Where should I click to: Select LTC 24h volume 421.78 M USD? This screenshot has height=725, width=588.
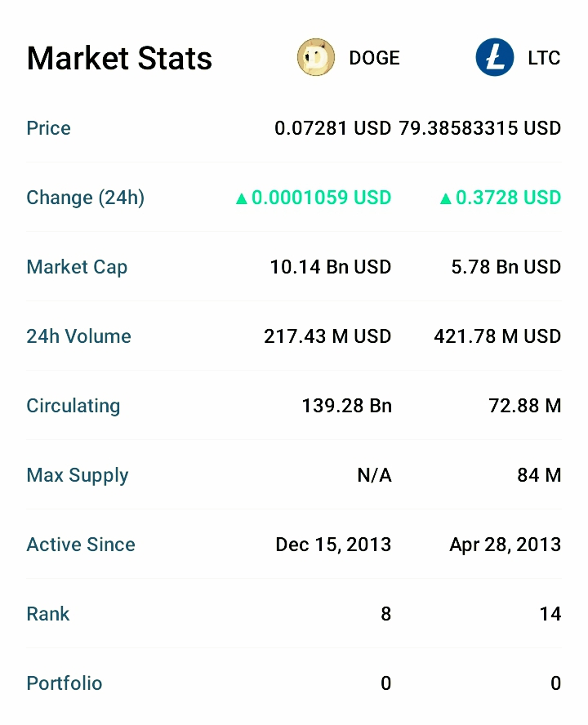coord(497,336)
